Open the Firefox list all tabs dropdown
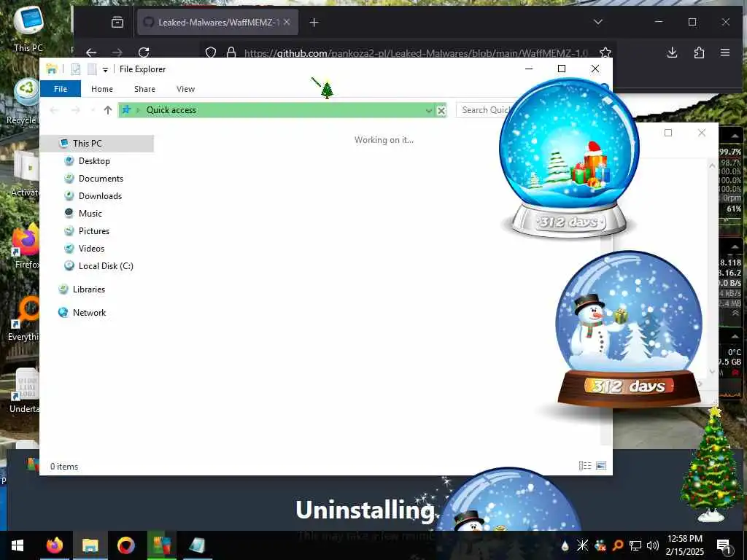This screenshot has width=747, height=560. pyautogui.click(x=598, y=22)
